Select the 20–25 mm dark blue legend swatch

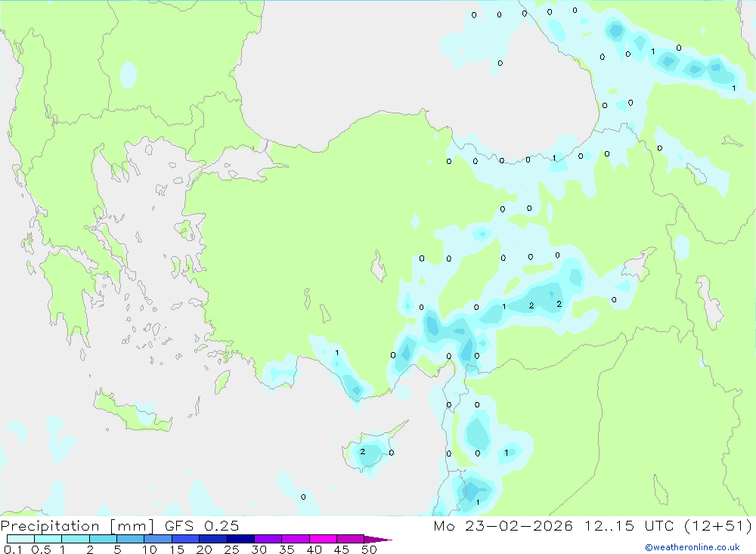213,539
